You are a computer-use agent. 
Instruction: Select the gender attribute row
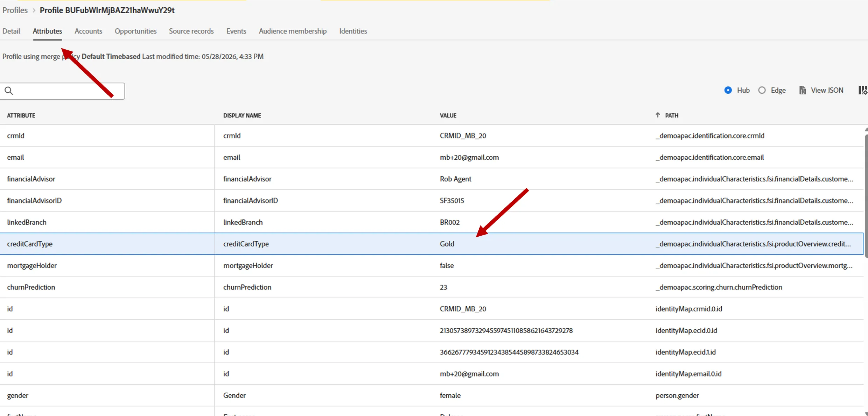432,395
